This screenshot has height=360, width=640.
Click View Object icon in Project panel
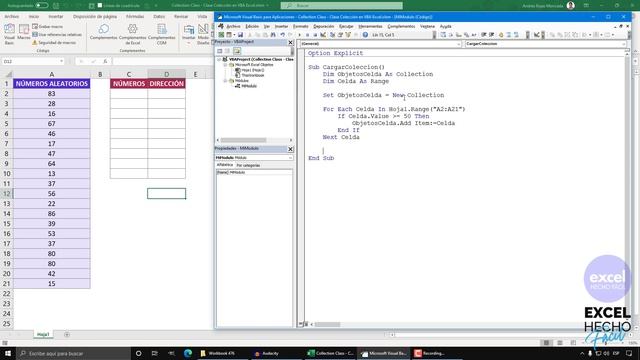[227, 51]
